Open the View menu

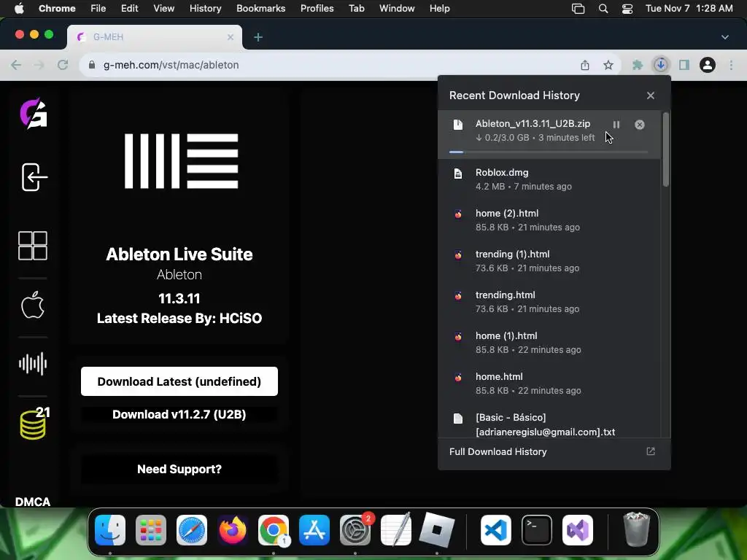163,8
